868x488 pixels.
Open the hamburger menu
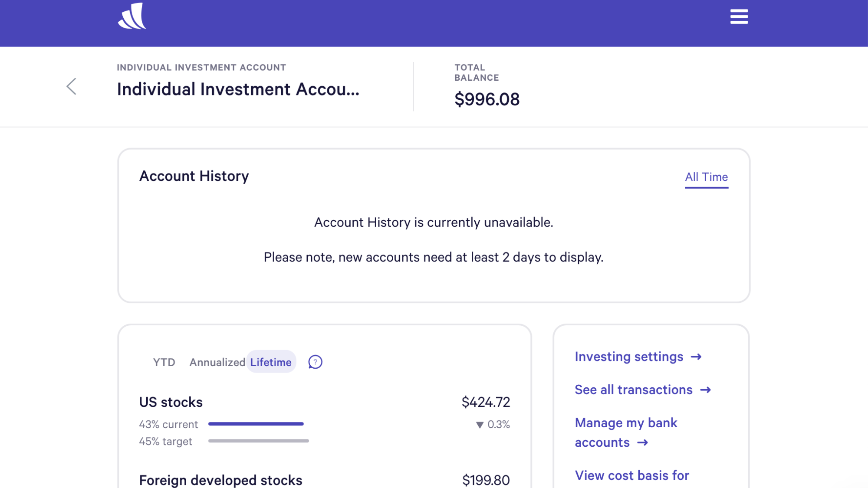coord(739,17)
